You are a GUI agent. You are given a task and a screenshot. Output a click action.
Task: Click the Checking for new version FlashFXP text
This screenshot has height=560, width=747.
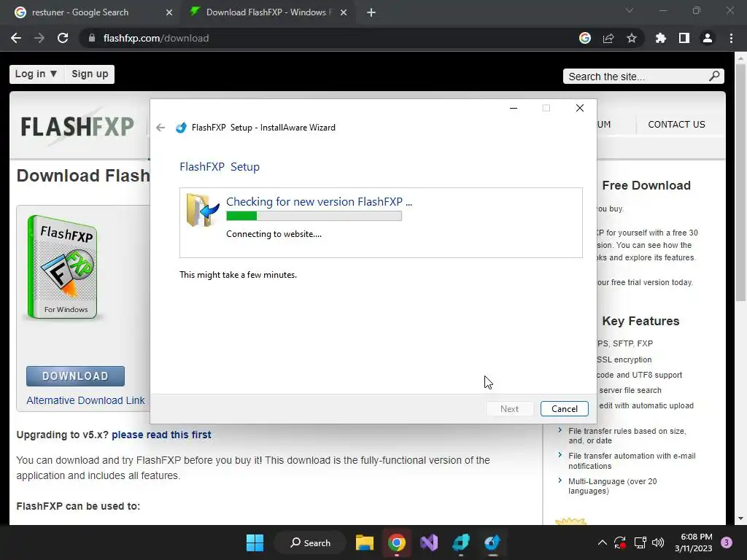(320, 201)
